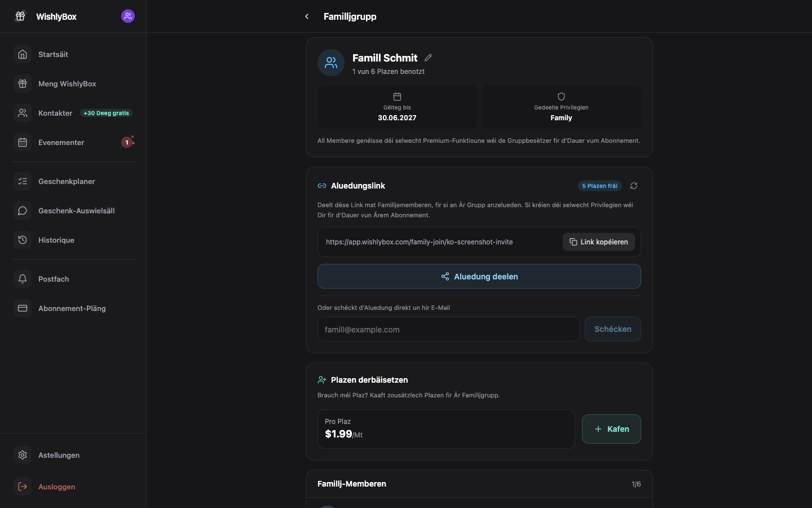
Task: Edit the Famill Schmit group name
Action: pyautogui.click(x=429, y=58)
